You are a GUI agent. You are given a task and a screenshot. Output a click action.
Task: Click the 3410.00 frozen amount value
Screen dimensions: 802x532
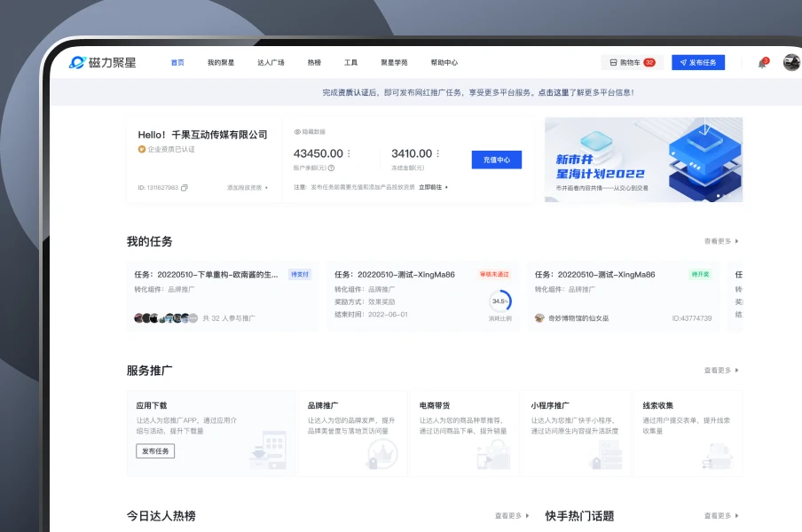tap(412, 153)
